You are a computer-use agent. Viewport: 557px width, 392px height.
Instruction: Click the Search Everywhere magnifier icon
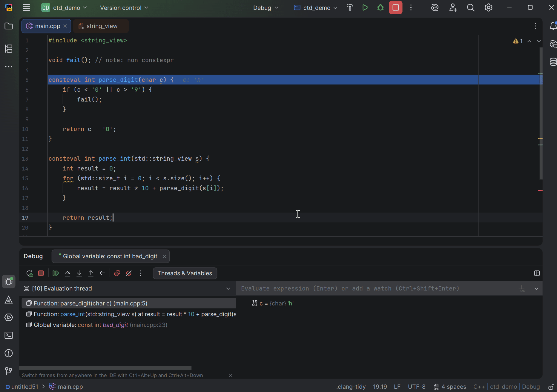tap(471, 7)
